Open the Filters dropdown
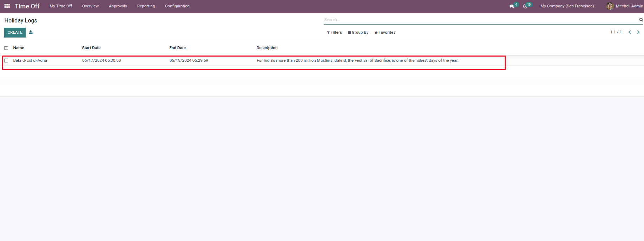Image resolution: width=644 pixels, height=241 pixels. coord(334,32)
